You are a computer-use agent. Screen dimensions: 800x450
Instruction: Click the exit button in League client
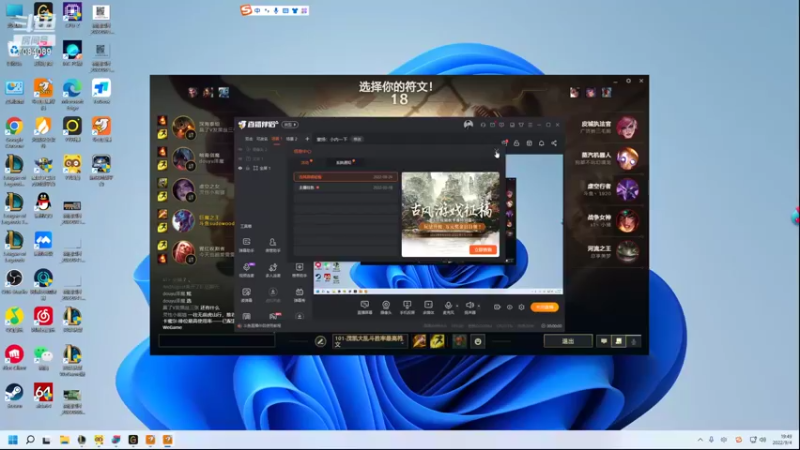coord(568,341)
